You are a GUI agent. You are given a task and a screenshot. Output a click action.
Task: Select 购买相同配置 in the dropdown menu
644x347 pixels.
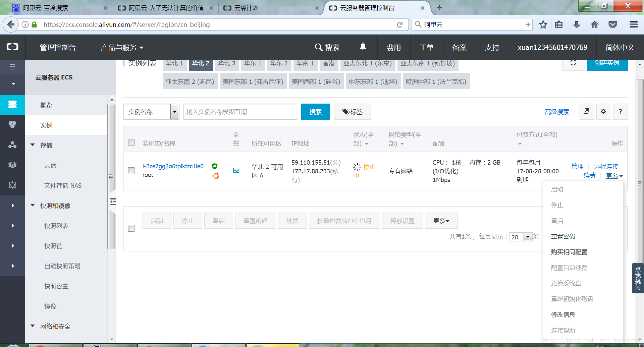569,252
